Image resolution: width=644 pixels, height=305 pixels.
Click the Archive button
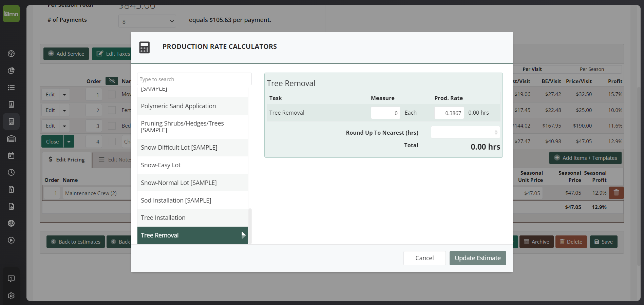(x=536, y=242)
